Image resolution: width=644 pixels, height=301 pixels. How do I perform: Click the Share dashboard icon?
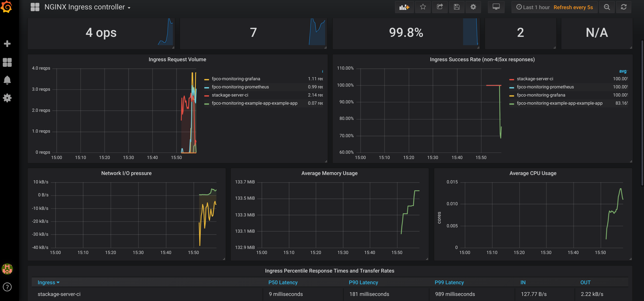pyautogui.click(x=440, y=7)
